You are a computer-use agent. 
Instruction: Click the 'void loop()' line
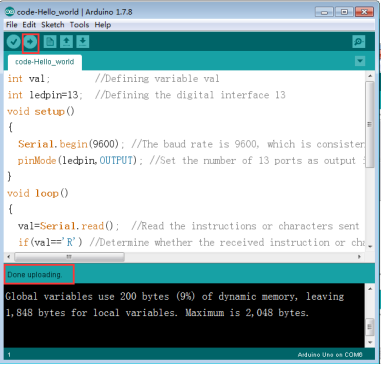[38, 193]
